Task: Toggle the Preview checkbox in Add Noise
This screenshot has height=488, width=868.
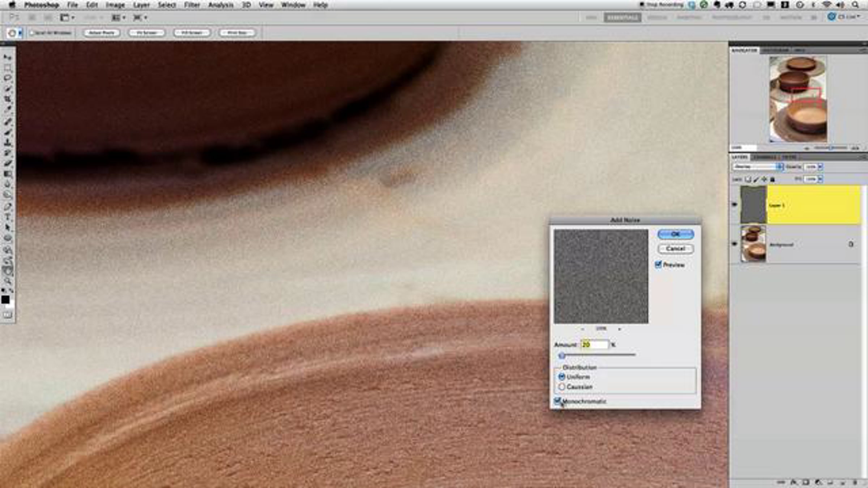Action: pos(658,265)
